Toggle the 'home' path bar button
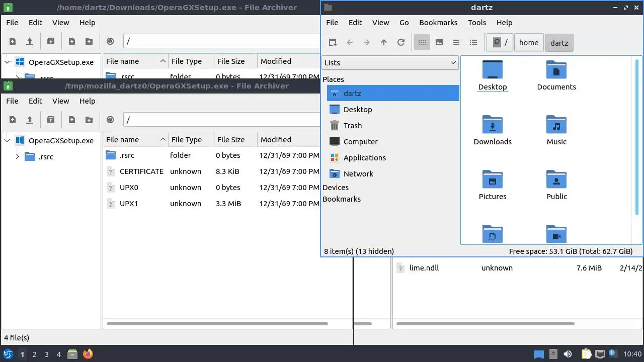 pyautogui.click(x=529, y=43)
